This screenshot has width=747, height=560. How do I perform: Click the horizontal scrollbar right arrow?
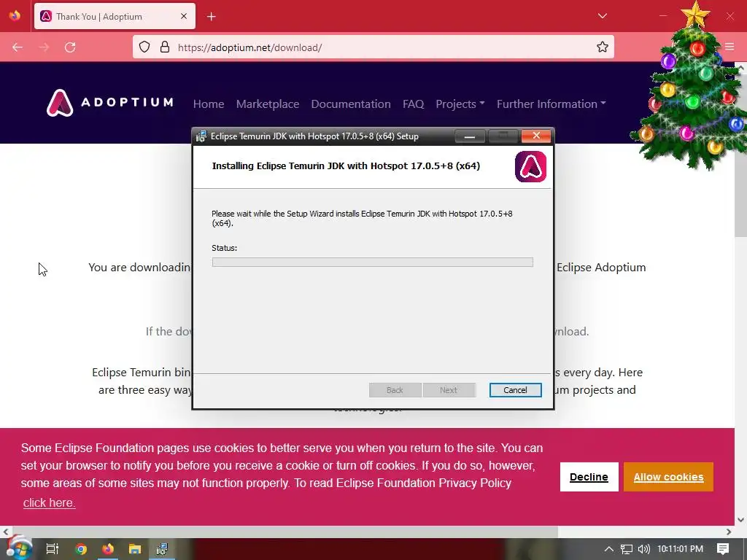[x=729, y=532]
